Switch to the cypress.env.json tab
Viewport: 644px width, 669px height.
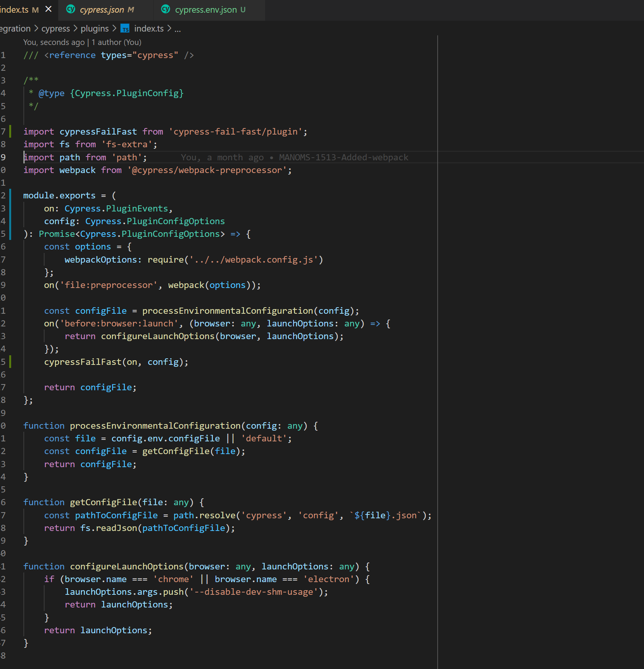coord(209,10)
